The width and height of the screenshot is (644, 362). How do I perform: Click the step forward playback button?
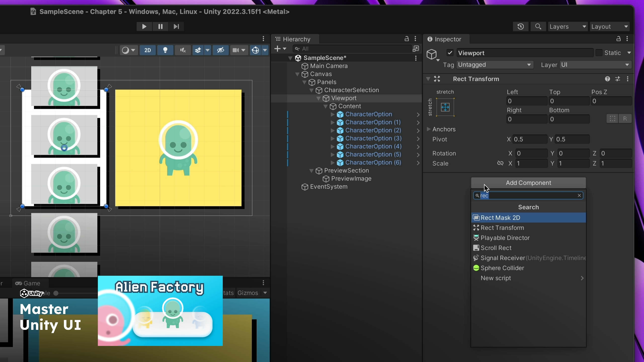(x=176, y=26)
